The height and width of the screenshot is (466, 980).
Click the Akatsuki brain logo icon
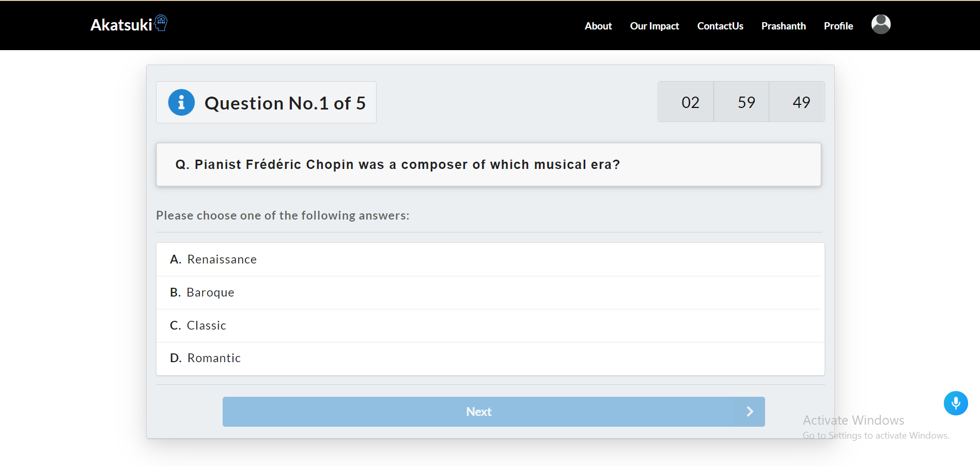(161, 23)
